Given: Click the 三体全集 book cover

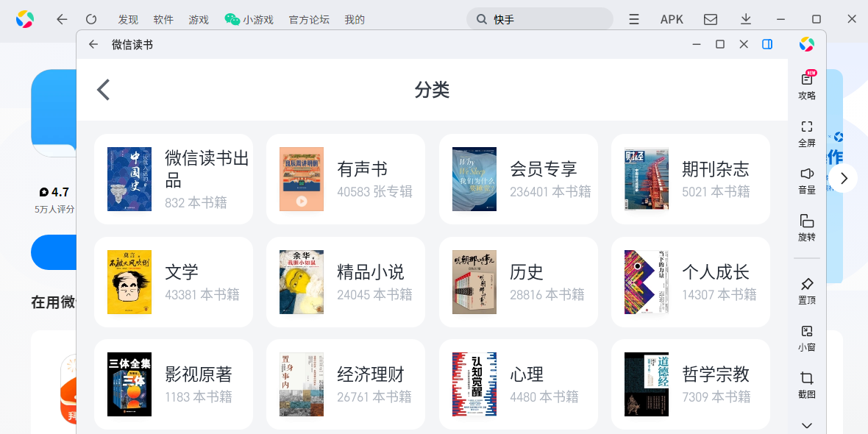Looking at the screenshot, I should coord(129,384).
